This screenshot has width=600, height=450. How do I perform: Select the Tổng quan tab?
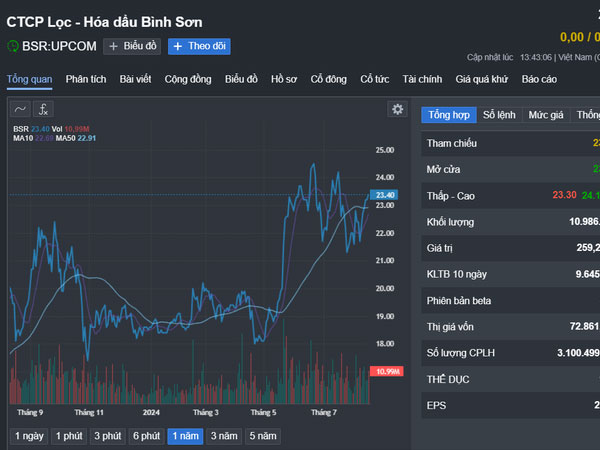[29, 79]
